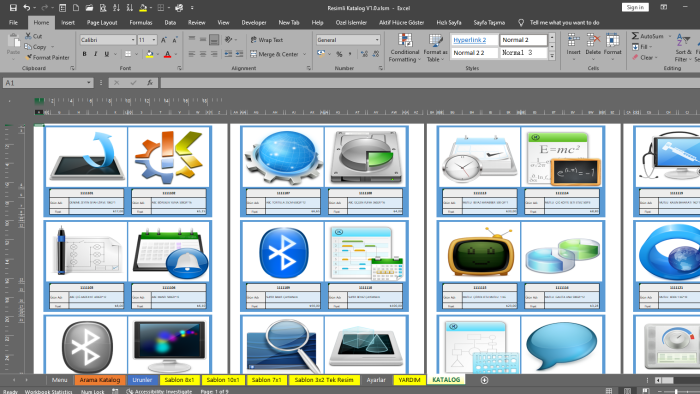This screenshot has width=700, height=394.
Task: Add a new sheet with the plus button
Action: (x=484, y=380)
